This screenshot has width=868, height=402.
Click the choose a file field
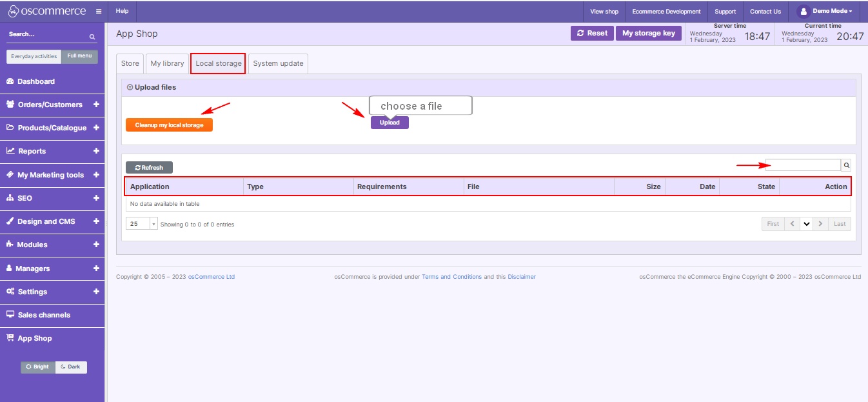[420, 106]
